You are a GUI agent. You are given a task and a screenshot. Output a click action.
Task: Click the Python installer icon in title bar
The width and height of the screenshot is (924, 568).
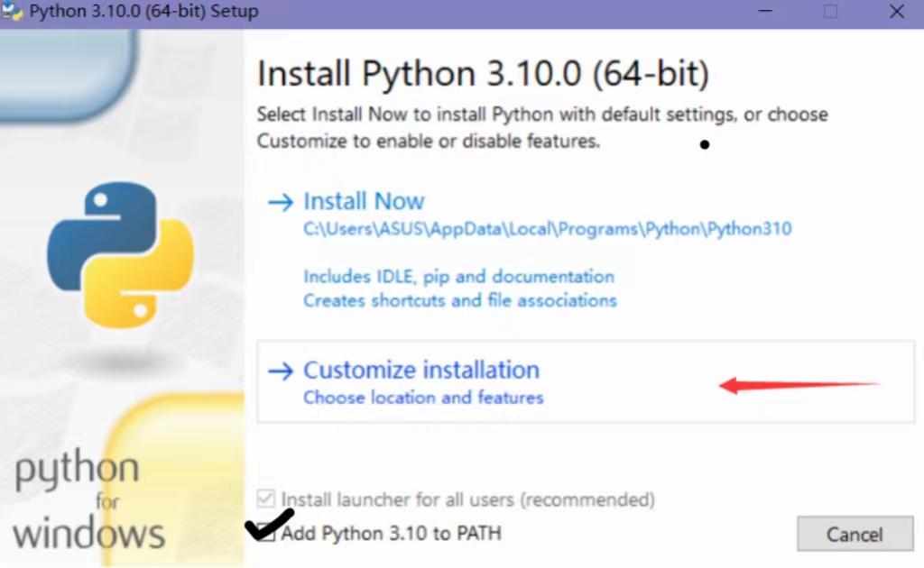coord(12,12)
